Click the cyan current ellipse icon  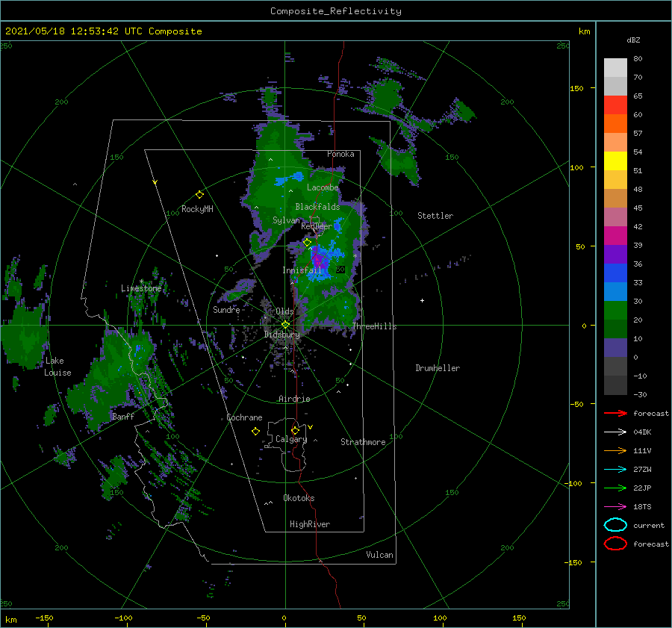coord(615,525)
